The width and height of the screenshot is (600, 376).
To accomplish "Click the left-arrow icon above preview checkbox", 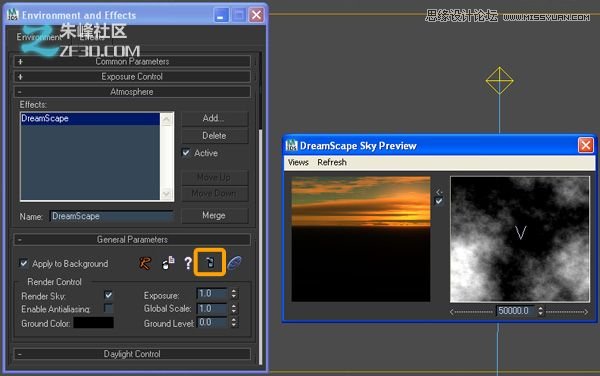I will tap(439, 192).
